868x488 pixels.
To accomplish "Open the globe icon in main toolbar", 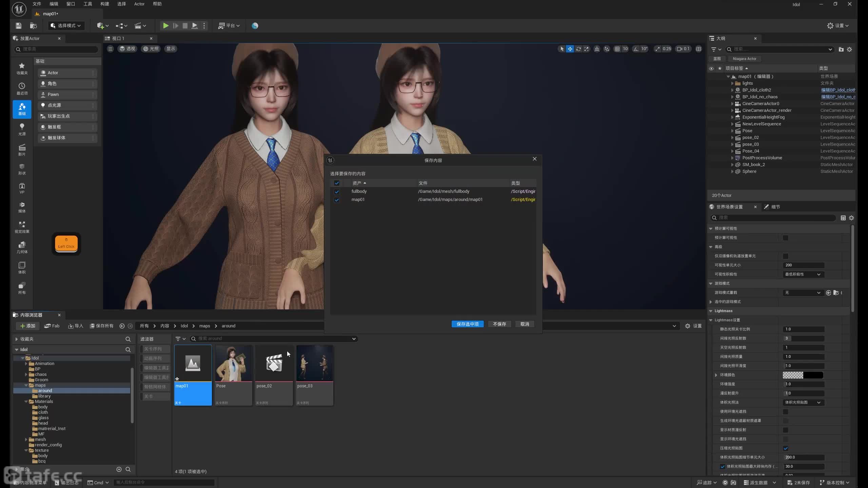I will (x=255, y=26).
